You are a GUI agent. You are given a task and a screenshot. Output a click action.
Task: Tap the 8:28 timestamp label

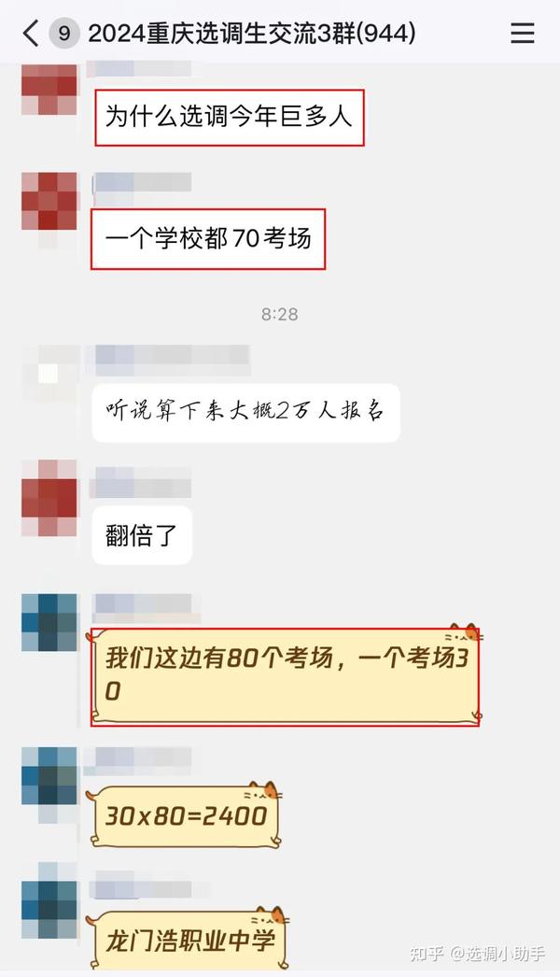[x=280, y=314]
